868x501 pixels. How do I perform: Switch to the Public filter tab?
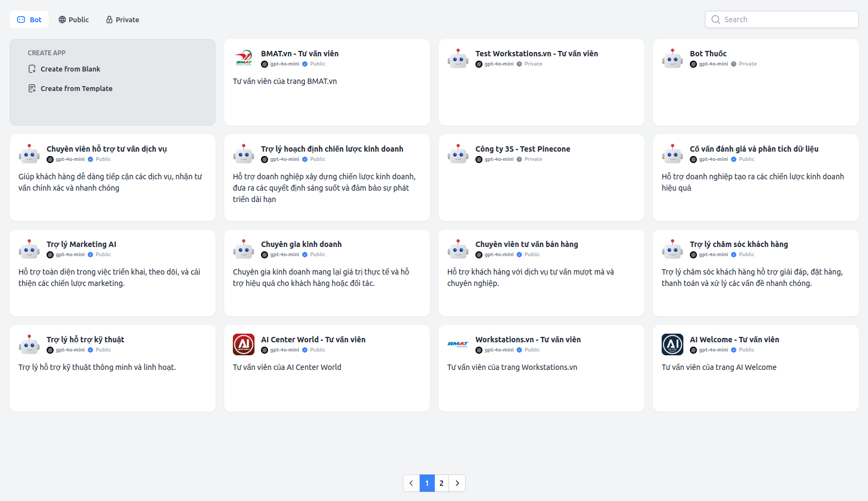coord(73,19)
